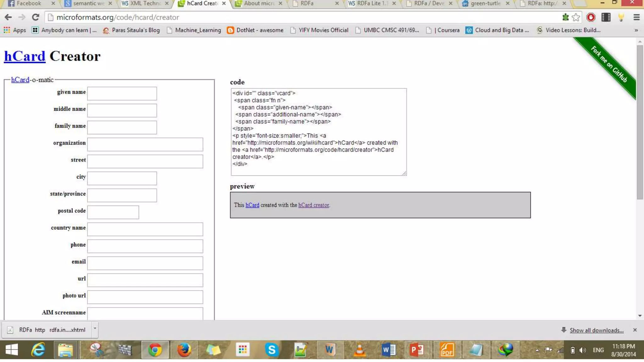The height and width of the screenshot is (362, 644).
Task: Click the lightbulb extension icon
Action: tap(621, 17)
